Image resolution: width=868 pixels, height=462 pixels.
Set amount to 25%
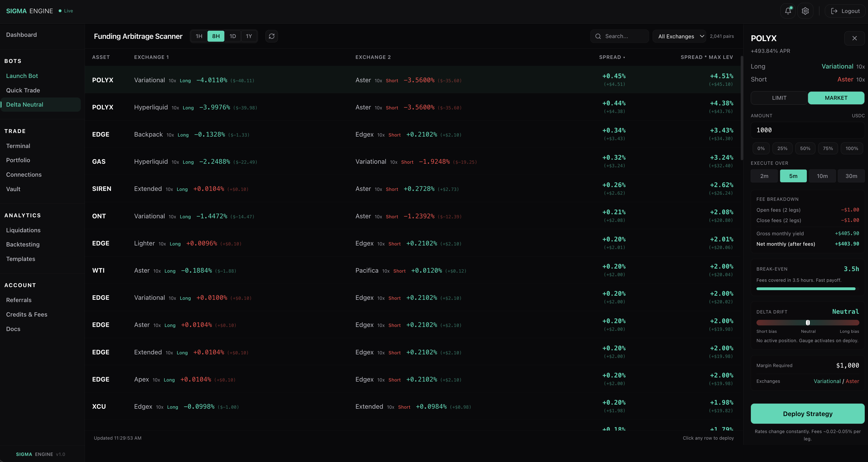[782, 148]
